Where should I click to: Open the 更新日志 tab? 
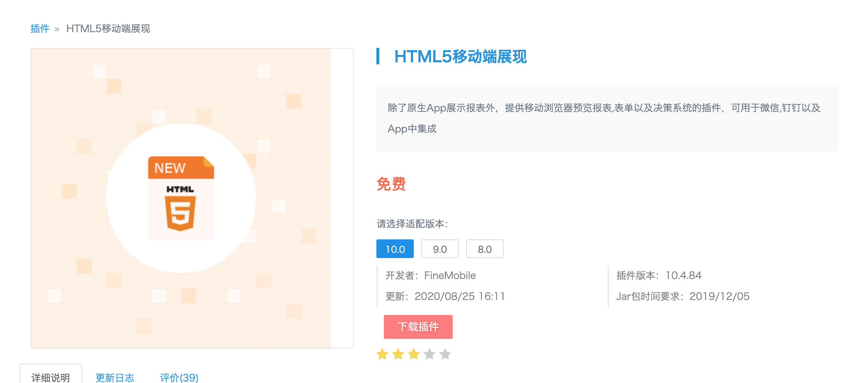(x=115, y=377)
